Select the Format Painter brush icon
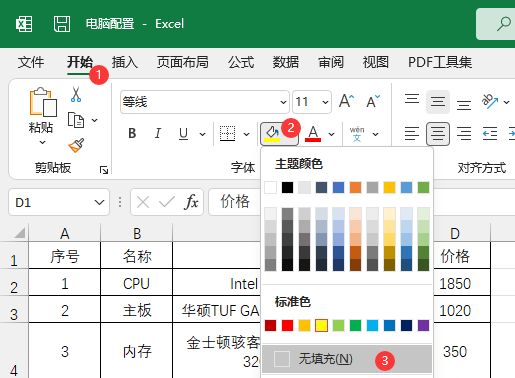Image resolution: width=515 pixels, height=378 pixels. (76, 146)
